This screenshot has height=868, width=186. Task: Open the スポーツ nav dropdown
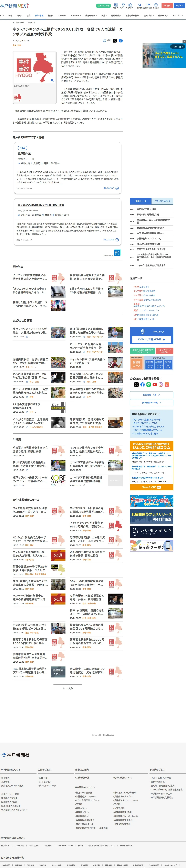(62, 15)
